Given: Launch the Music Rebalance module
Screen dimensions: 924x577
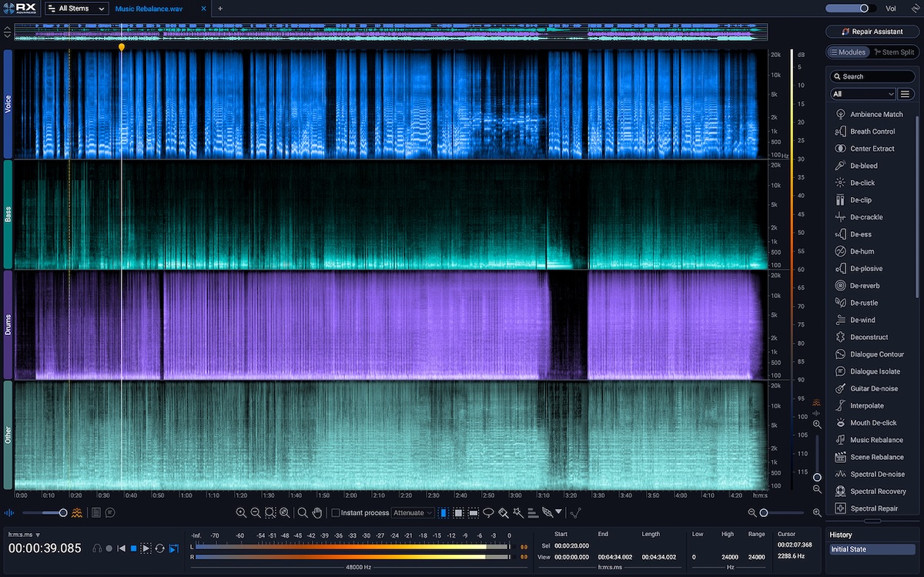Looking at the screenshot, I should click(x=876, y=440).
